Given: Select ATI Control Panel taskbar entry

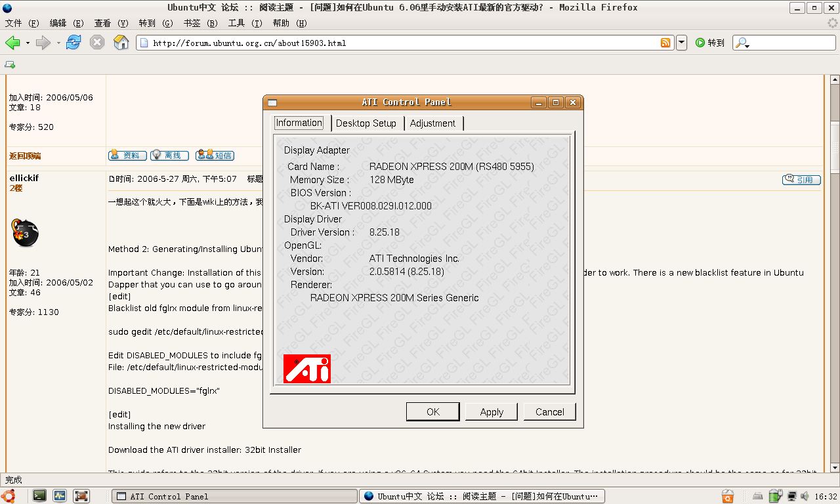Looking at the screenshot, I should pos(234,496).
